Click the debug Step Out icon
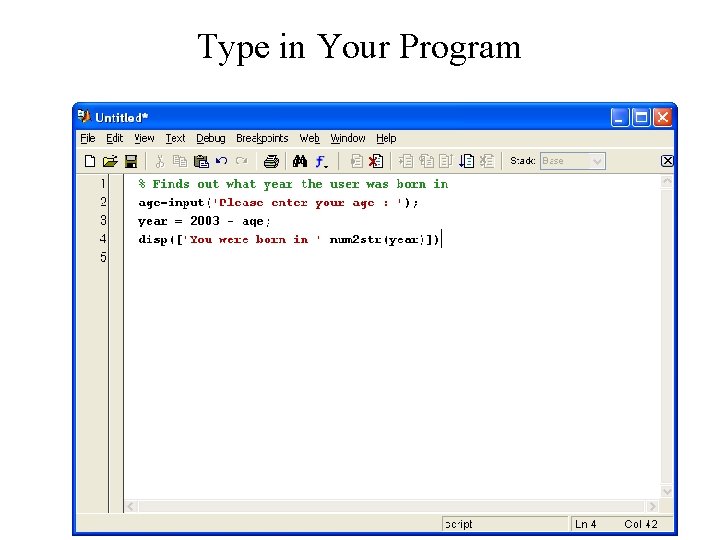720x540 pixels. click(446, 161)
